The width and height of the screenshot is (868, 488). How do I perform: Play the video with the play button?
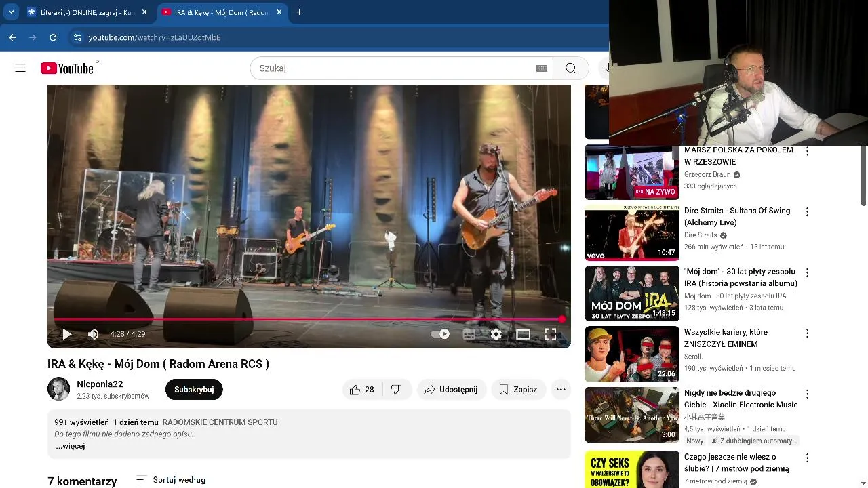(x=66, y=334)
